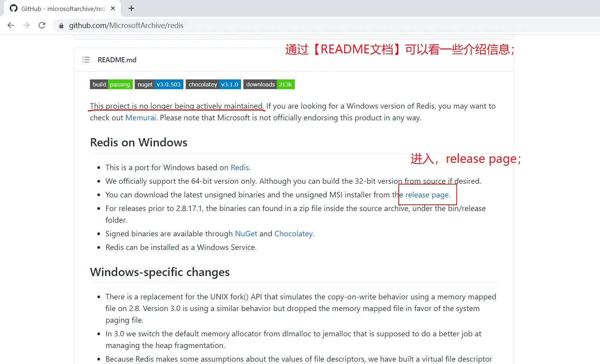Click the 'We officially support the 64-bit version only' line
The width and height of the screenshot is (600, 364).
click(293, 181)
